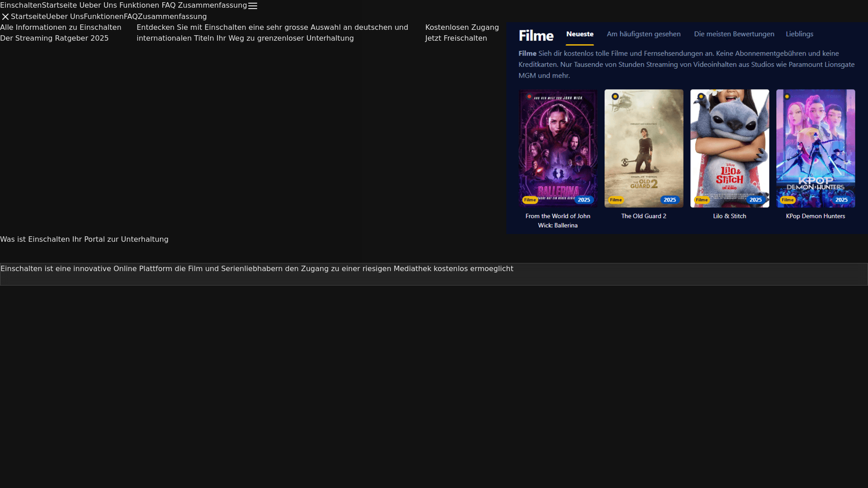Switch to the Neueste tab

580,34
